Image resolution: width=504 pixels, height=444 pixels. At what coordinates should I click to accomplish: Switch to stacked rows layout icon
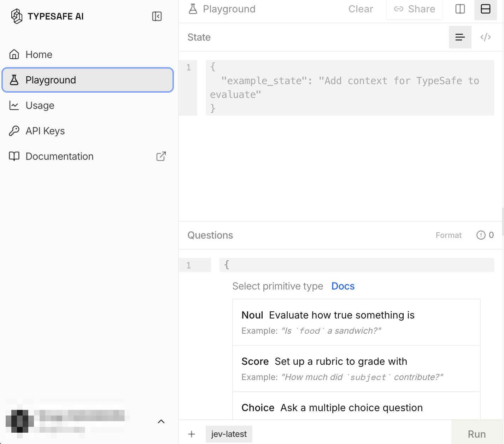486,9
